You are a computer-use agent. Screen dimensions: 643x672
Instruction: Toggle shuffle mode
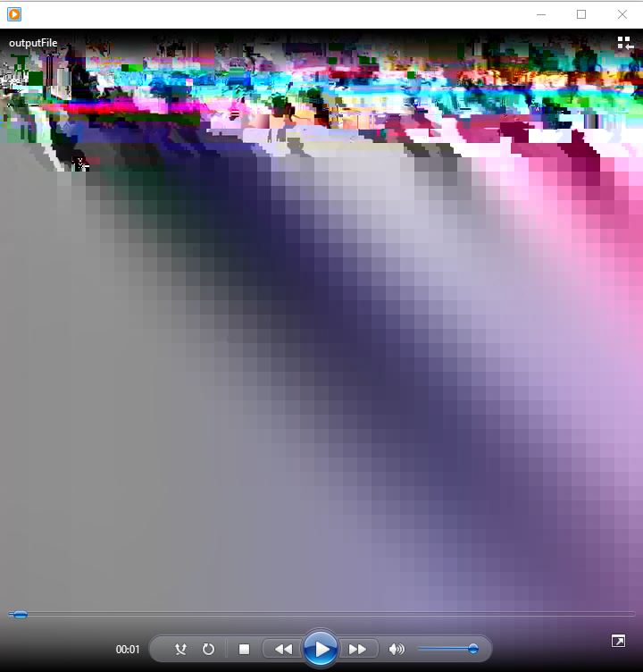coord(180,650)
